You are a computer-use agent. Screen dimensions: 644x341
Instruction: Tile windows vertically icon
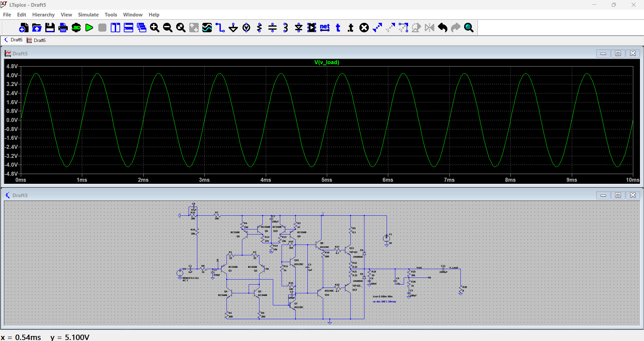(x=115, y=28)
